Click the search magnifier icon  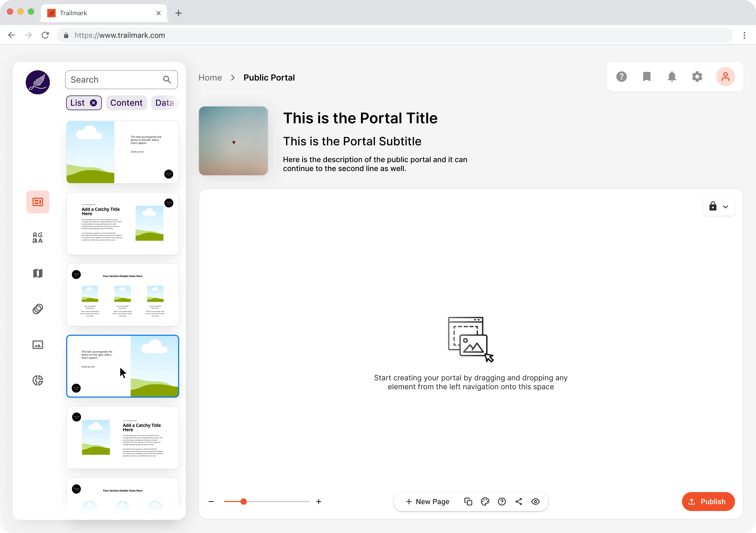[167, 80]
